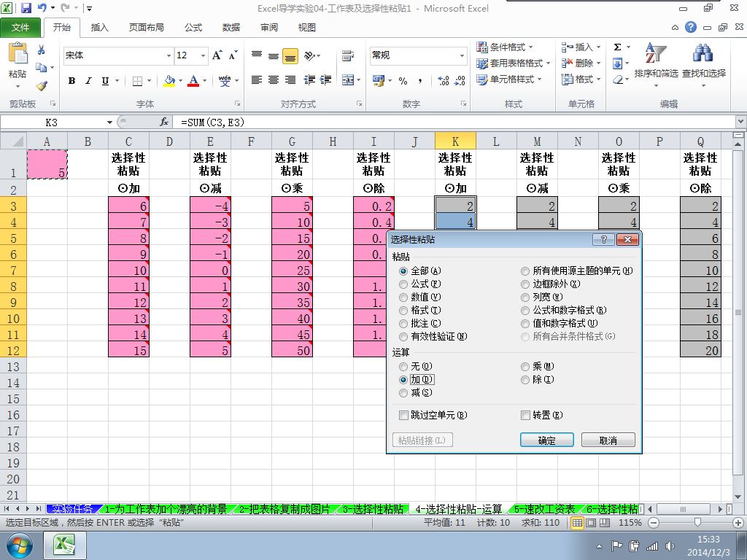Click the Excel icon in Windows taskbar
Screen dimensions: 747x560
pyautogui.click(x=65, y=545)
